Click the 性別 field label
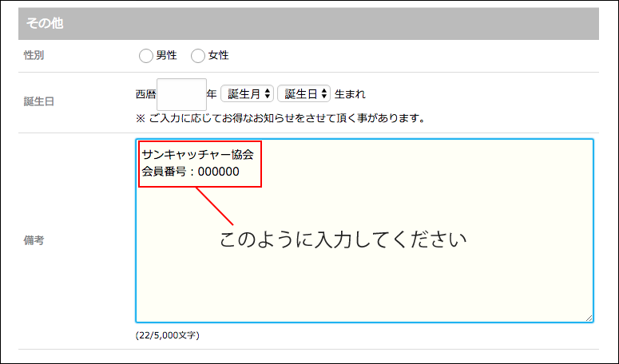Screen dimensions: 619x364 pyautogui.click(x=34, y=55)
